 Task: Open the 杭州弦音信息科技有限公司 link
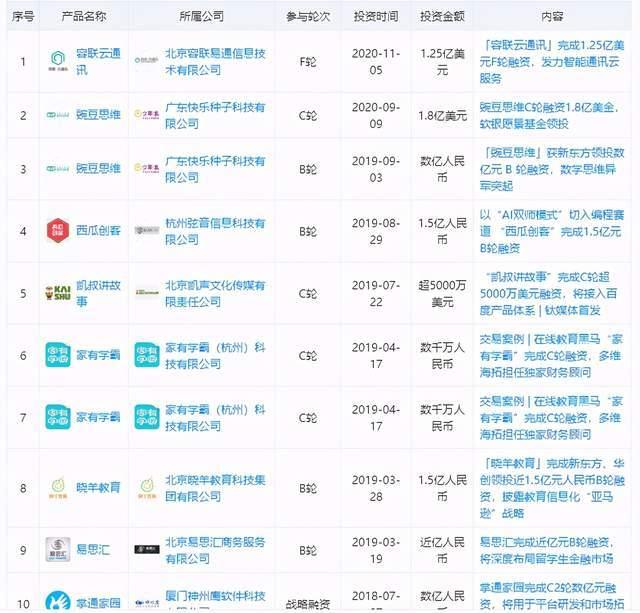click(215, 231)
